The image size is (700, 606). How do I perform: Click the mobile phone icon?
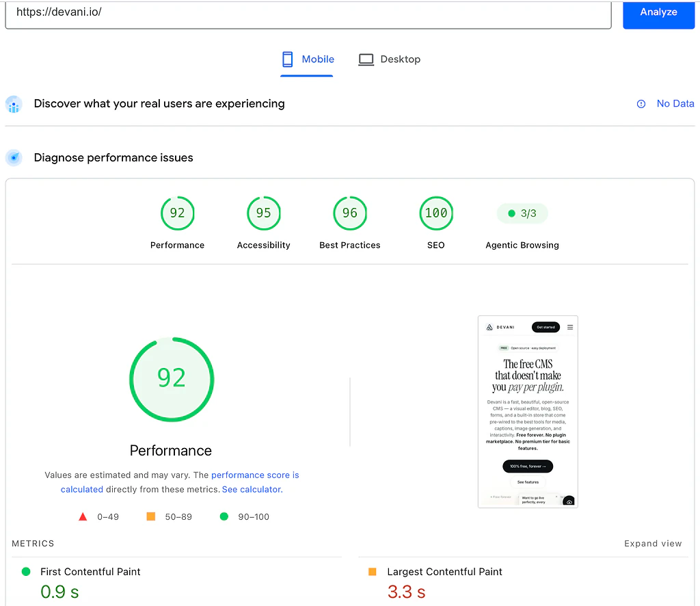pyautogui.click(x=288, y=60)
